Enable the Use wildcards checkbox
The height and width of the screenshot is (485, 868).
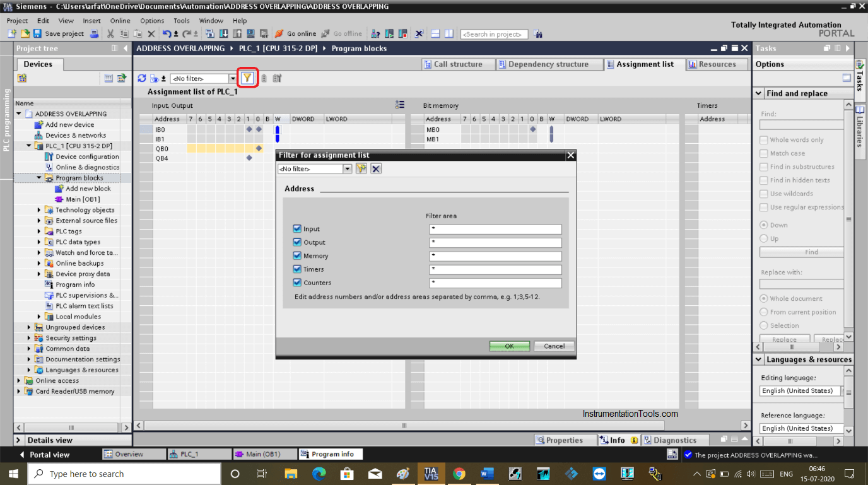tap(764, 194)
